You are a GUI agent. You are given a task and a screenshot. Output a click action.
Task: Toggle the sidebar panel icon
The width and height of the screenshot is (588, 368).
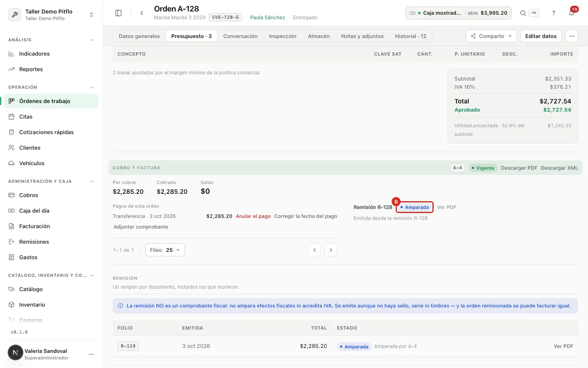coord(118,13)
